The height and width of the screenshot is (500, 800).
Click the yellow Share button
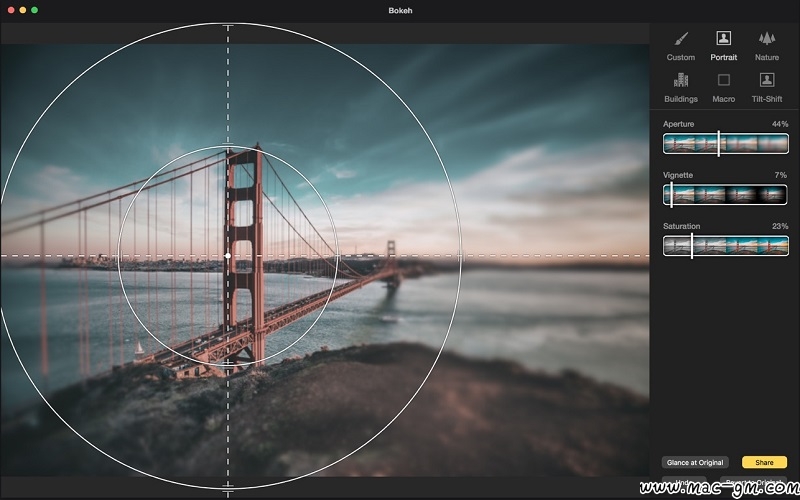coord(764,462)
